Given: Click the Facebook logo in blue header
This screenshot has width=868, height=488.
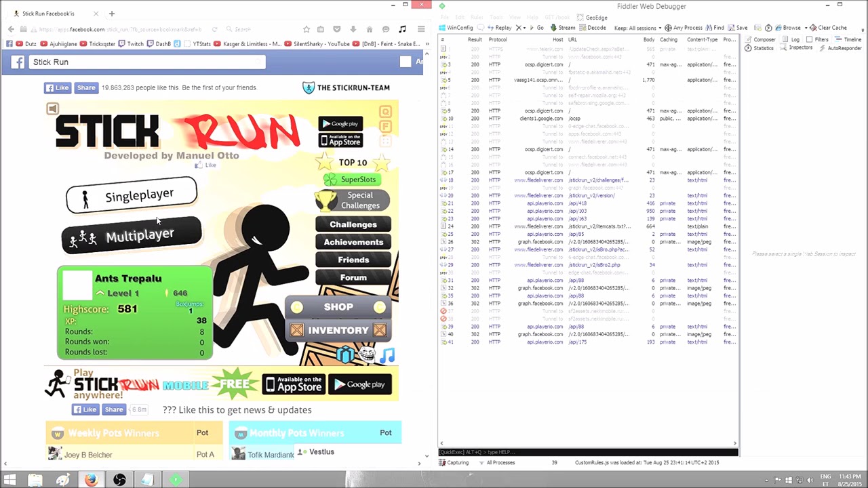Looking at the screenshot, I should click(x=18, y=62).
